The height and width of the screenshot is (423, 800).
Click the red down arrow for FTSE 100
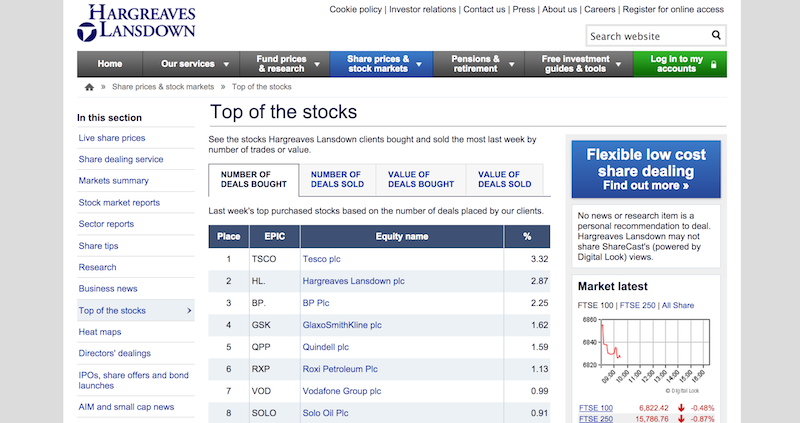pyautogui.click(x=681, y=408)
